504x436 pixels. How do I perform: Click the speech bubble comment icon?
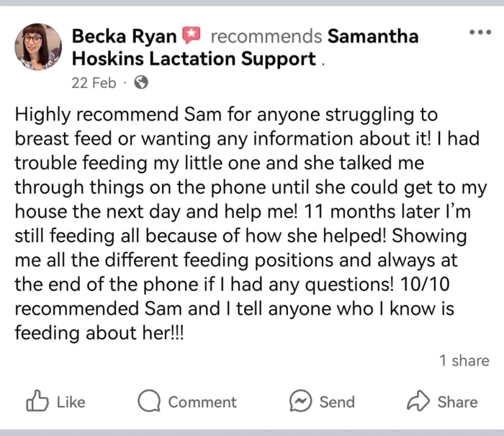(x=149, y=401)
